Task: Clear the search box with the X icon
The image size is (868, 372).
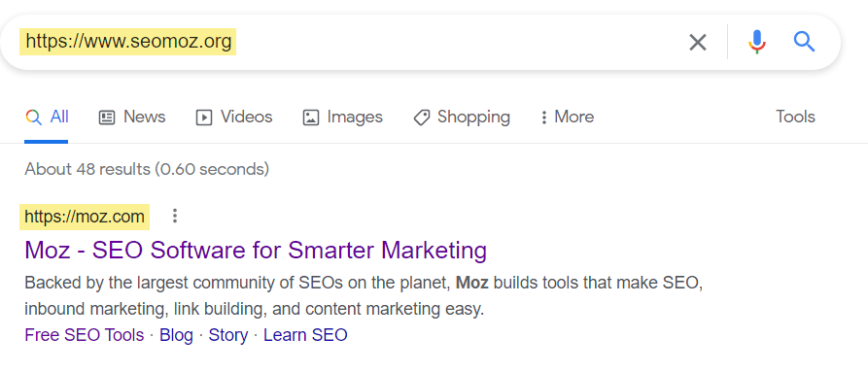Action: [698, 42]
